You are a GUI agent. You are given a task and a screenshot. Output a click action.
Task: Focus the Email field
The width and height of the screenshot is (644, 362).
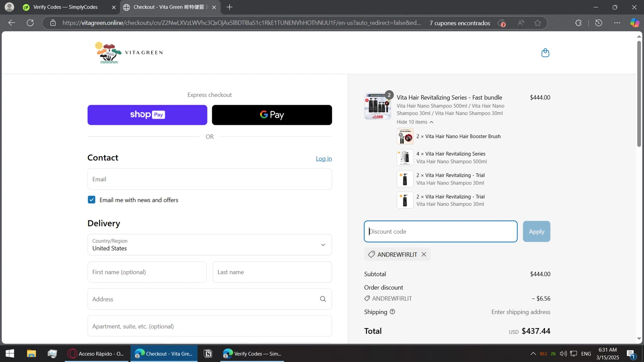210,179
